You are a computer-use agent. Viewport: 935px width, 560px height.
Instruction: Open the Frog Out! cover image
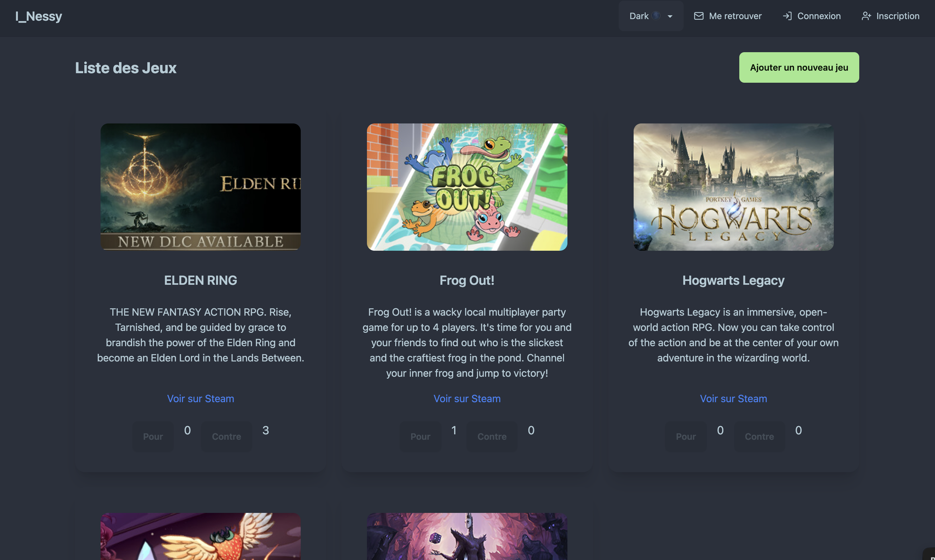click(467, 187)
